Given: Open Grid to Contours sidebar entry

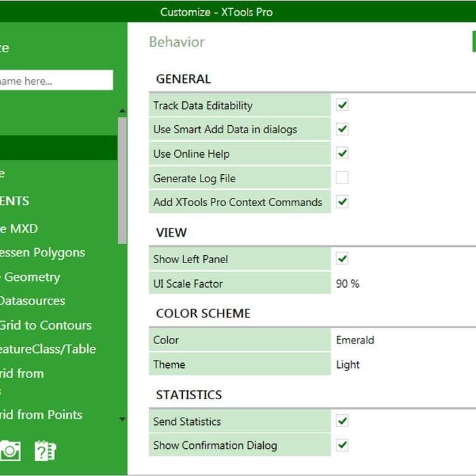Looking at the screenshot, I should pos(46,325).
